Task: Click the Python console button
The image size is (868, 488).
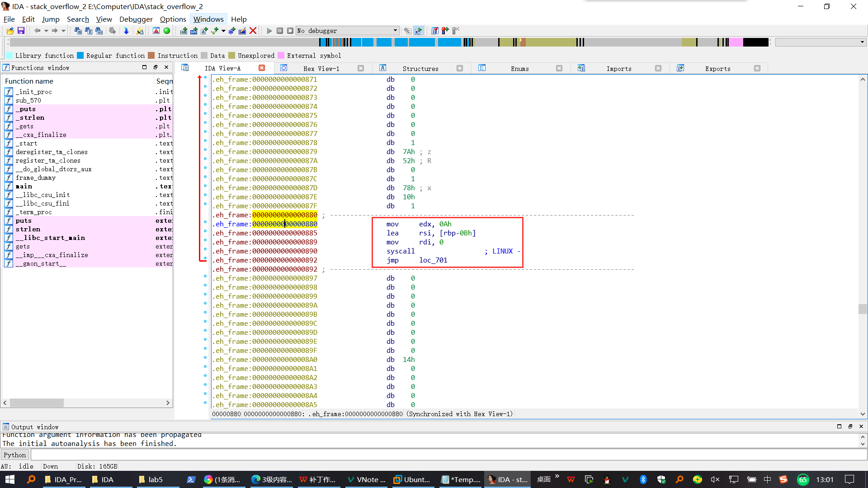Action: 15,455
